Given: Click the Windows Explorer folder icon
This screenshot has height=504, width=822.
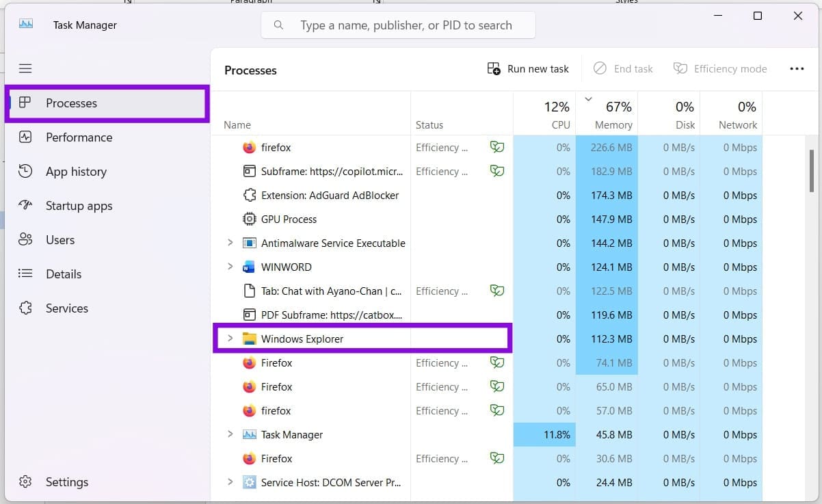Looking at the screenshot, I should tap(249, 339).
